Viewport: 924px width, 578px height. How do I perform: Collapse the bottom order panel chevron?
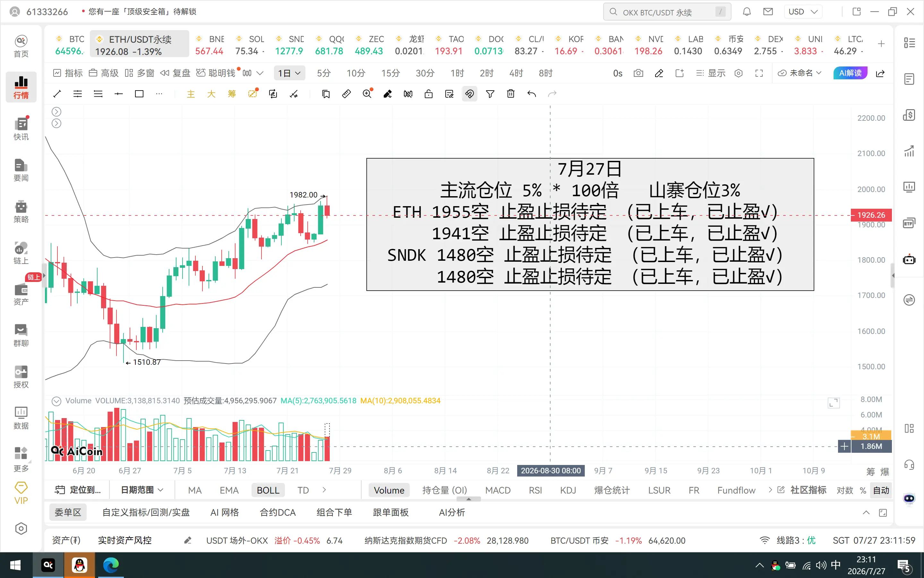tap(866, 512)
